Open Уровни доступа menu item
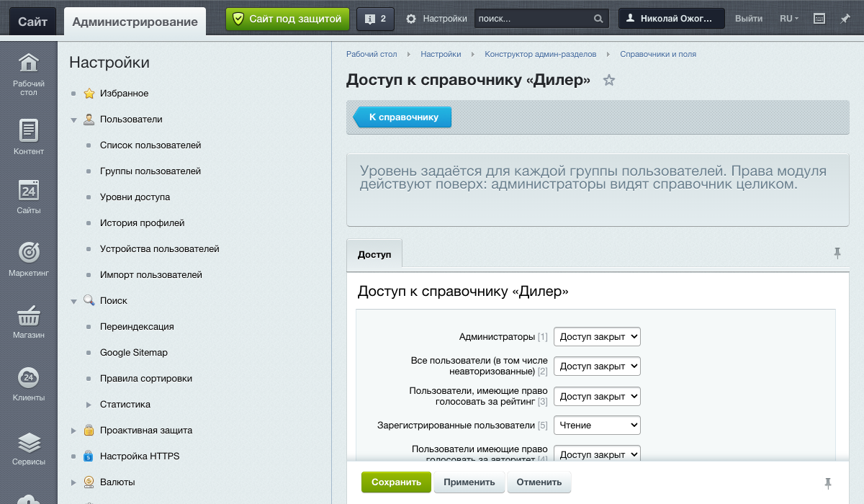The height and width of the screenshot is (504, 864). (x=135, y=197)
